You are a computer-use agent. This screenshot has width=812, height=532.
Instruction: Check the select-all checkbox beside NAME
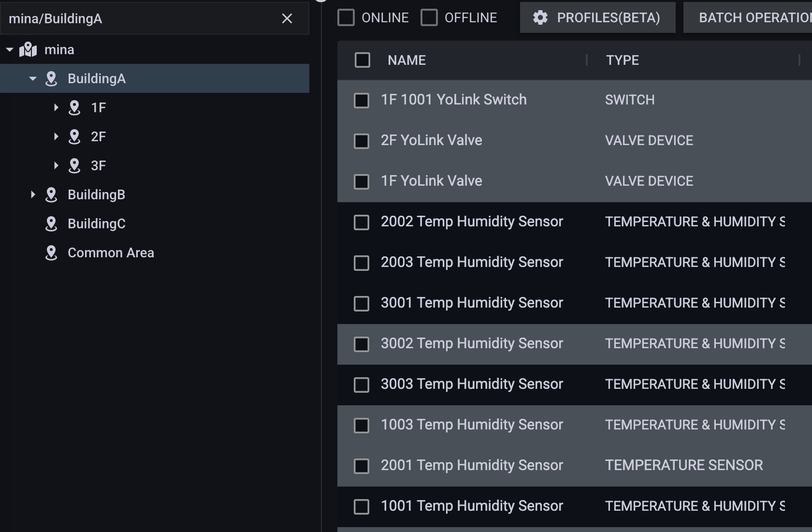pyautogui.click(x=362, y=60)
